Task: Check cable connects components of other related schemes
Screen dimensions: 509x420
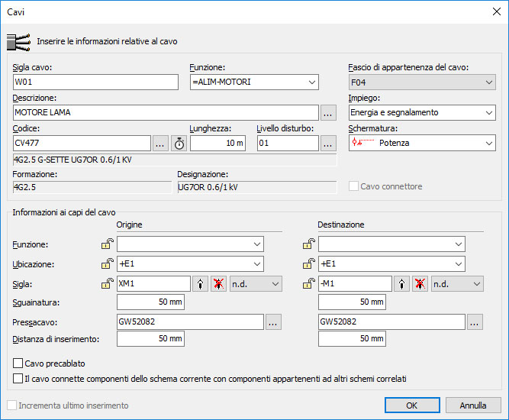Action: click(18, 379)
